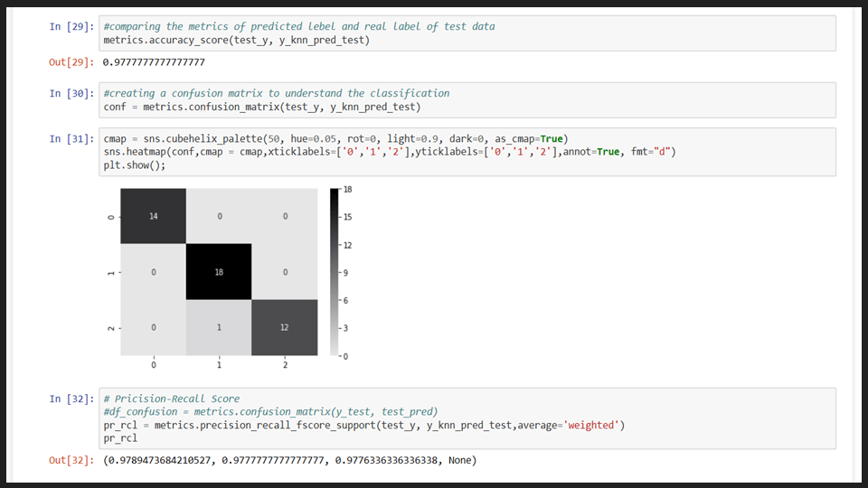Click the sns.heatmap code line
The image size is (868, 488).
pyautogui.click(x=390, y=152)
